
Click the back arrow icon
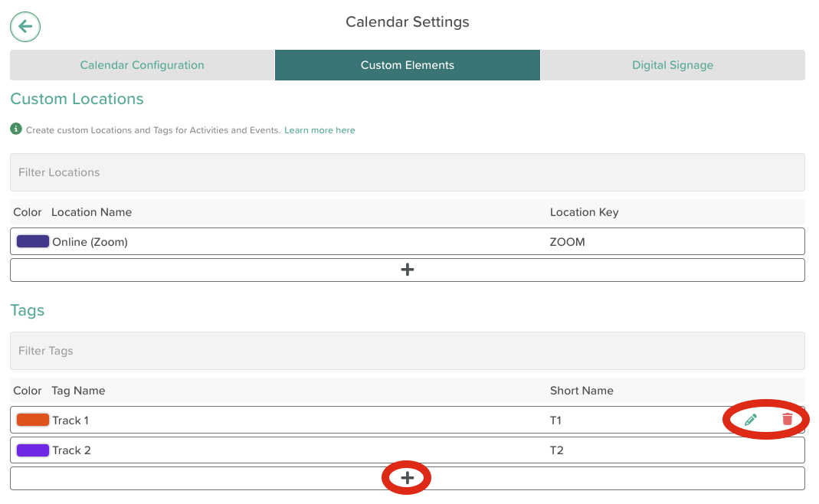tap(25, 27)
